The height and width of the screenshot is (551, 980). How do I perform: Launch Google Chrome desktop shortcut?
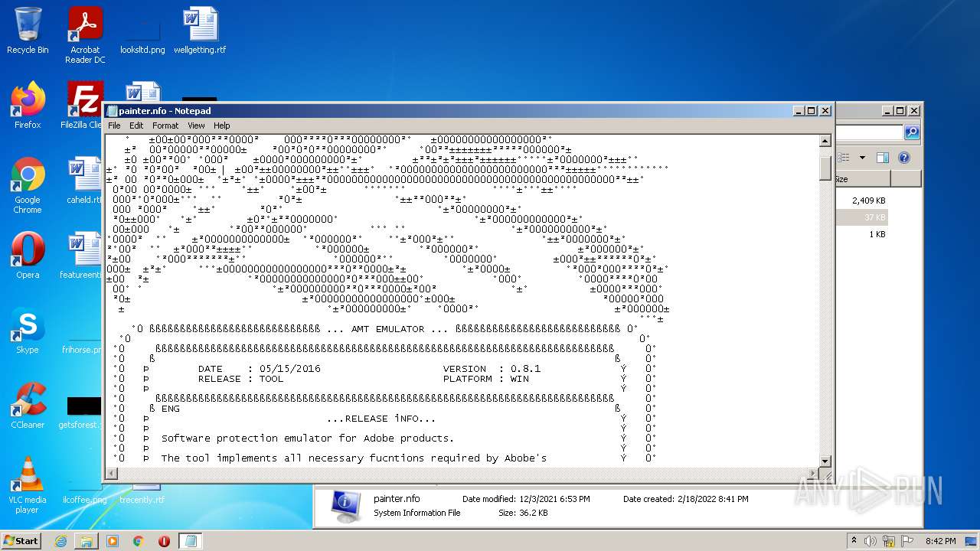(28, 186)
